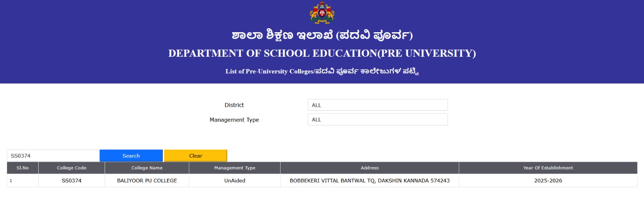Viewport: 644px width, 223px height.
Task: Click the search box containing SS0374
Action: pyautogui.click(x=53, y=156)
